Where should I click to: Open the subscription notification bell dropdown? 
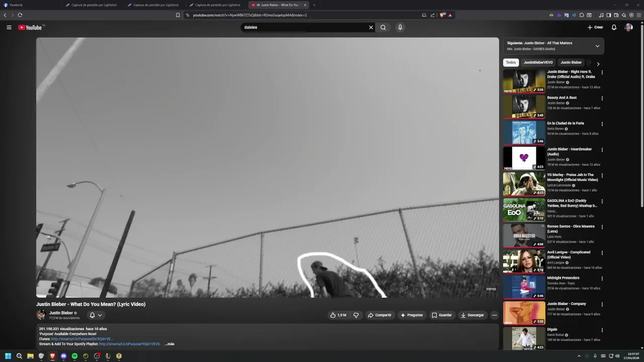pyautogui.click(x=96, y=315)
